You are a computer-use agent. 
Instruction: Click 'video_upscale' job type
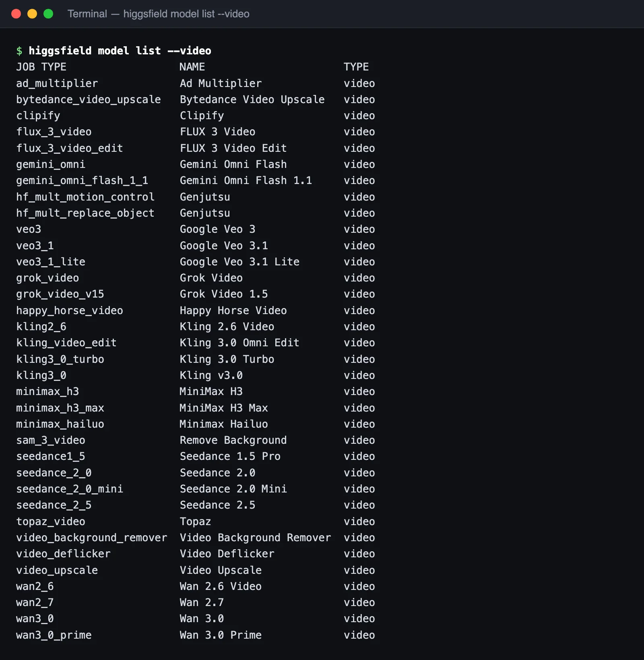[57, 570]
